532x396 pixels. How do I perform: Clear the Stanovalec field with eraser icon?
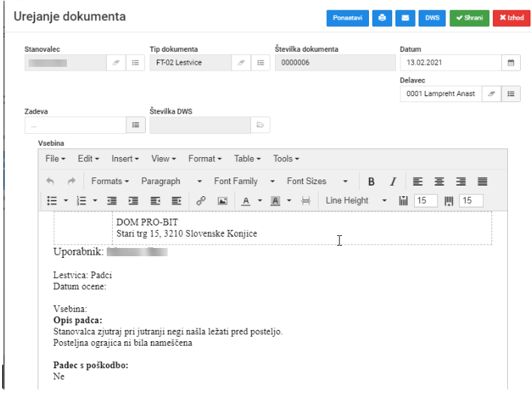[116, 63]
